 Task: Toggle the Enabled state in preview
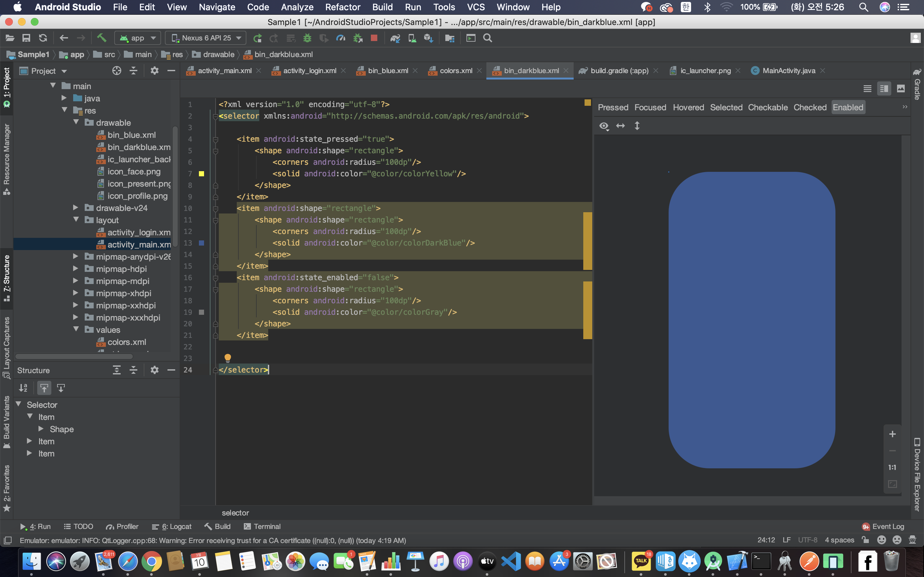tap(848, 107)
